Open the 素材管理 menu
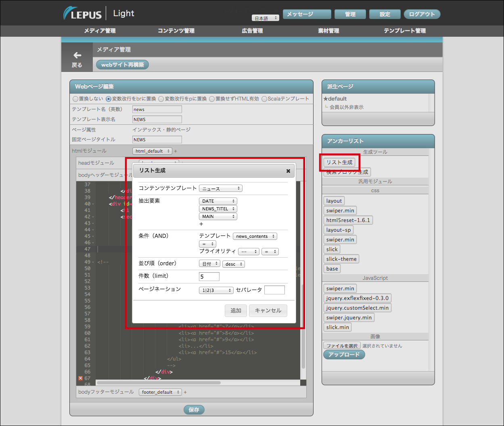 click(328, 31)
